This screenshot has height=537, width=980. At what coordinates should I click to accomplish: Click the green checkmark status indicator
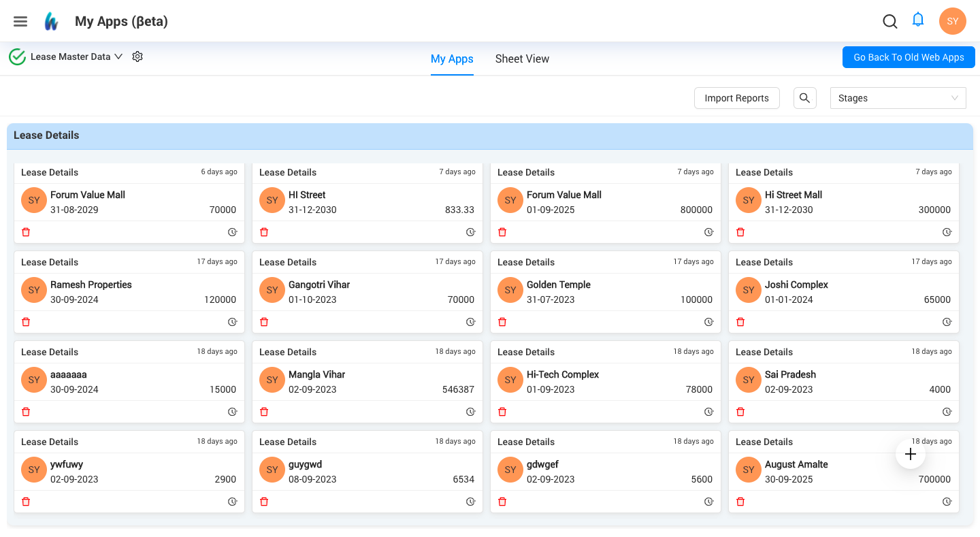coord(17,56)
